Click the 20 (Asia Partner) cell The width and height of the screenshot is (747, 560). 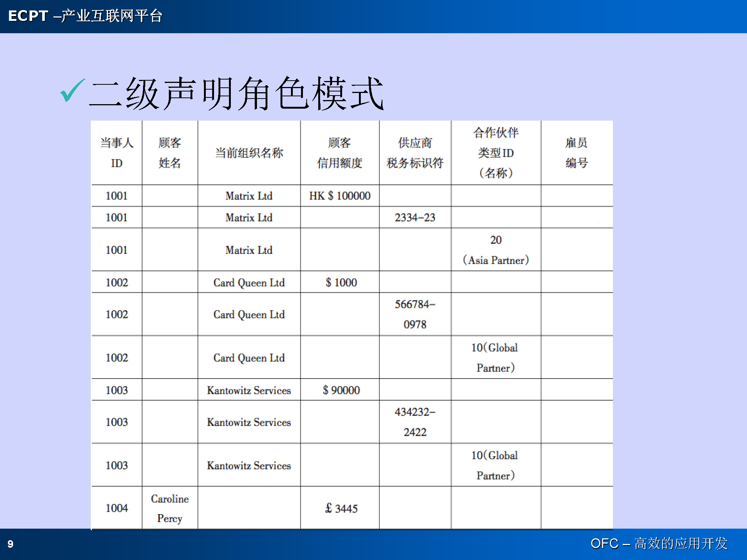point(496,250)
